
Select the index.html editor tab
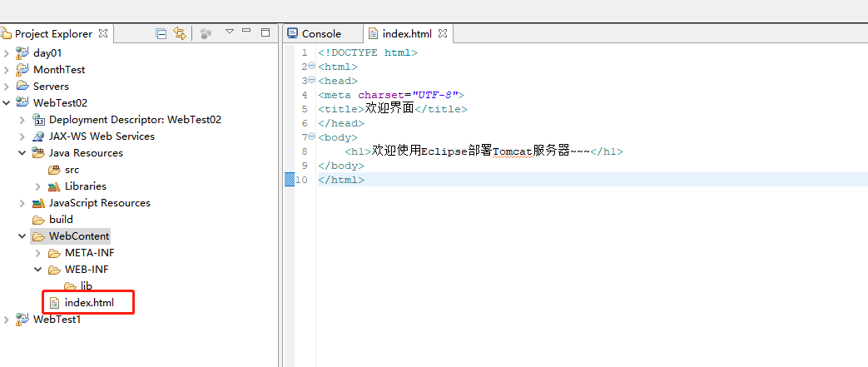[x=407, y=34]
